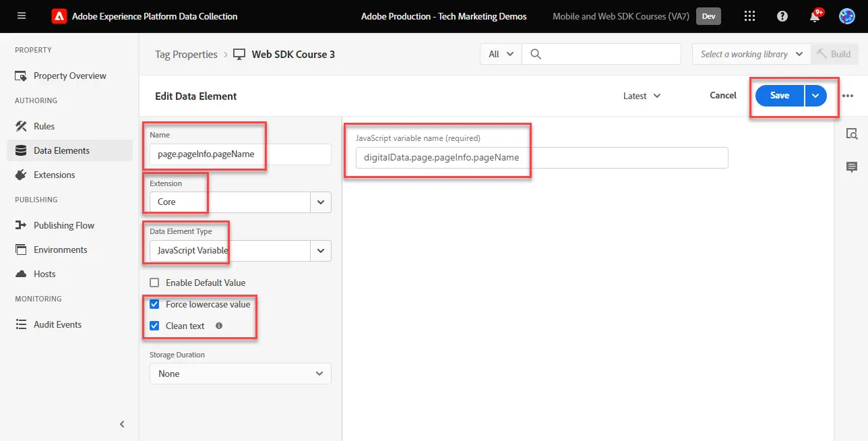Viewport: 868px width, 441px height.
Task: Open the Environments section
Action: click(x=61, y=249)
